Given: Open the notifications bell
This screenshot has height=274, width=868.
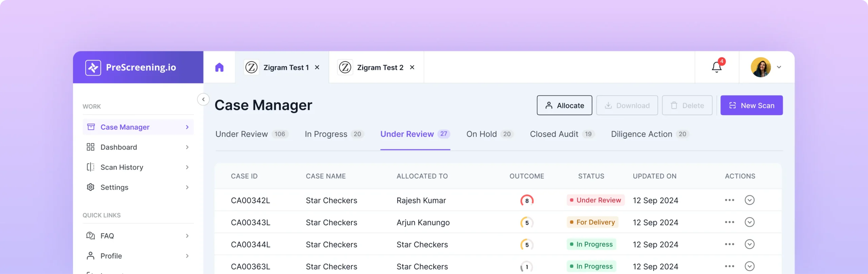Looking at the screenshot, I should tap(717, 67).
